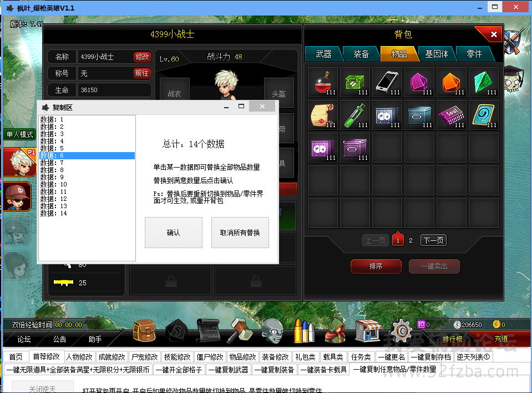This screenshot has height=393, width=532.
Task: Switch to the 武器 backpack tab
Action: [x=323, y=54]
